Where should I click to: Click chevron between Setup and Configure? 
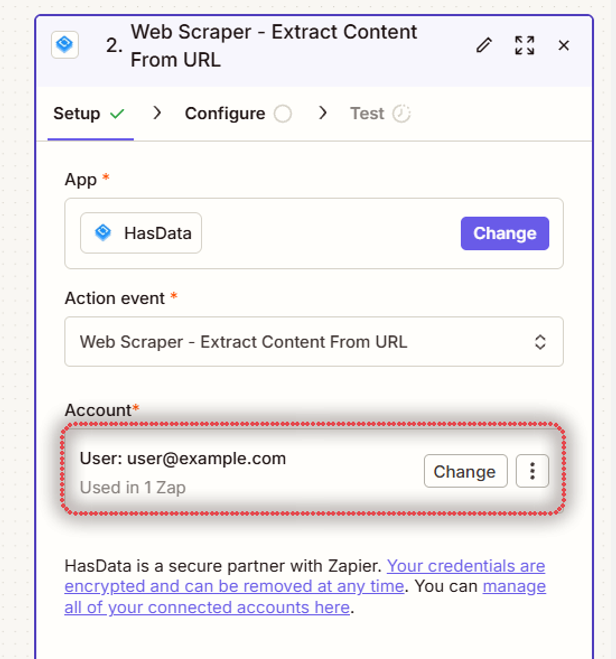pyautogui.click(x=157, y=113)
